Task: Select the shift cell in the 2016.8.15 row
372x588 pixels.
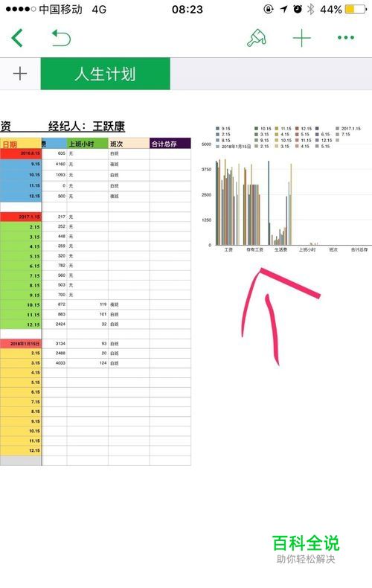Action: point(129,154)
